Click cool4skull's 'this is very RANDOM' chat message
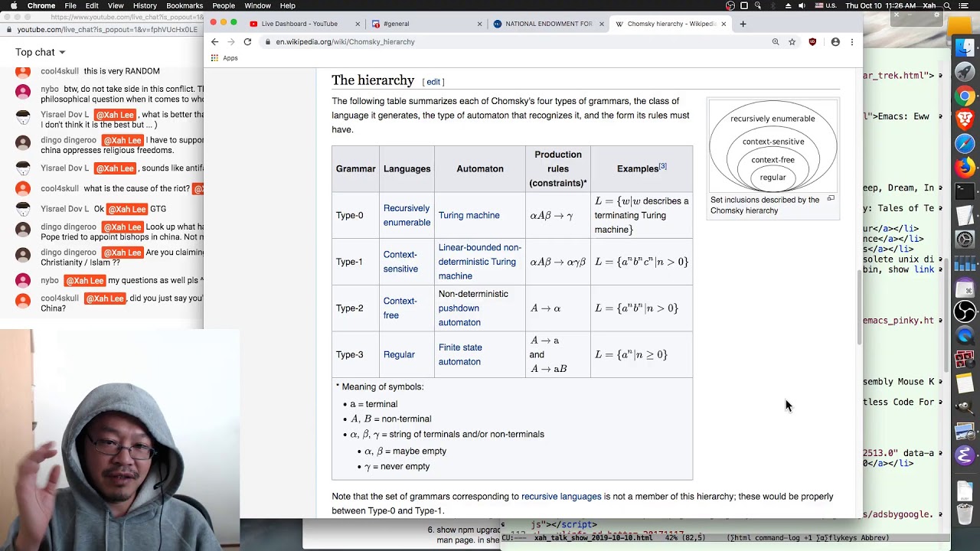This screenshot has height=551, width=980. pos(122,71)
